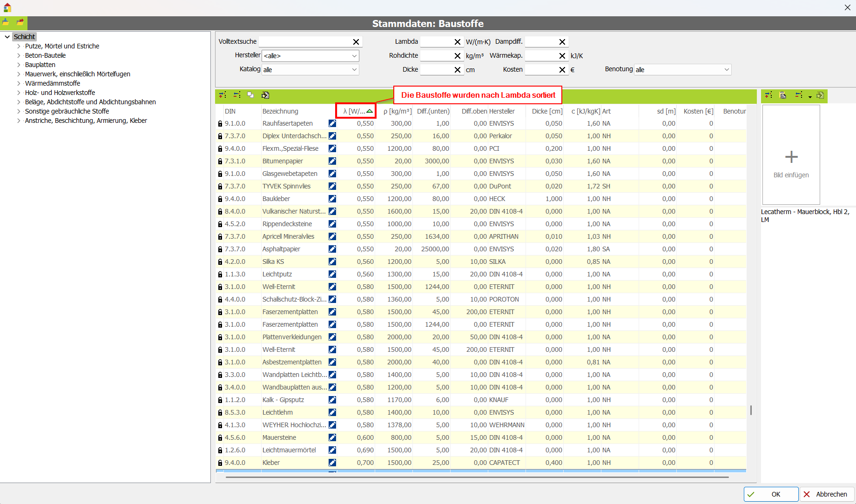Image resolution: width=856 pixels, height=504 pixels.
Task: Click the export folder icon with red arrow
Action: pos(20,22)
